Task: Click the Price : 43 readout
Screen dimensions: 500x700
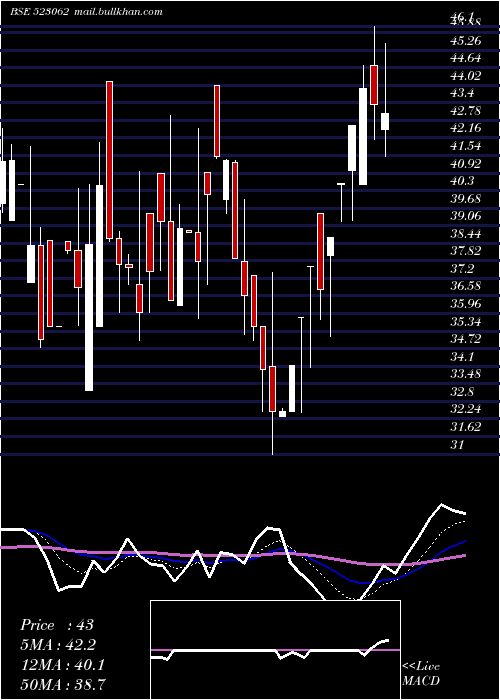Action: click(57, 625)
